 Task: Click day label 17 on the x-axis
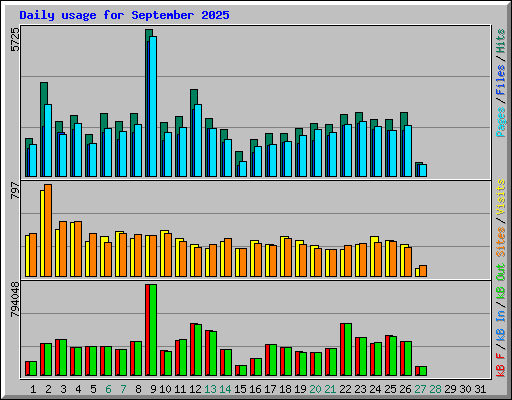point(270,389)
